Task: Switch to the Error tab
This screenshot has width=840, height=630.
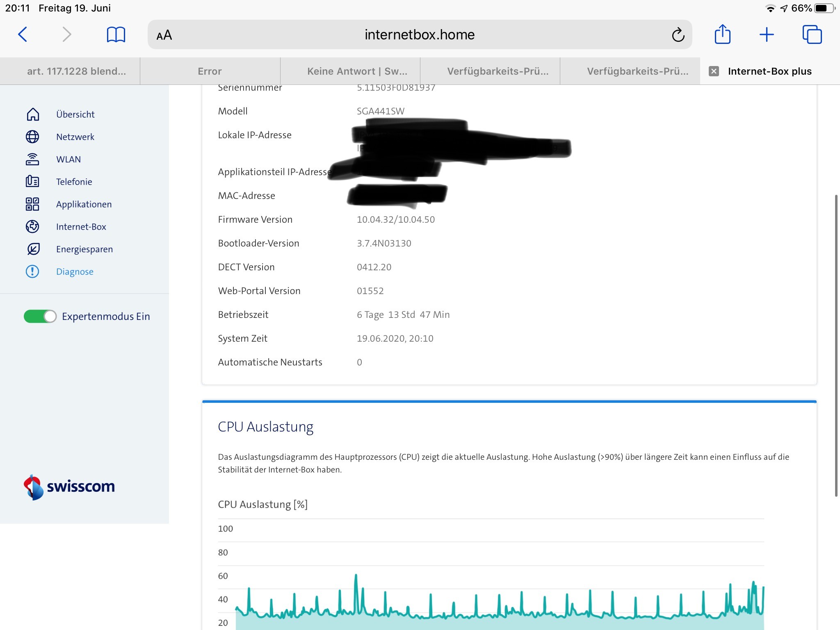Action: tap(210, 71)
